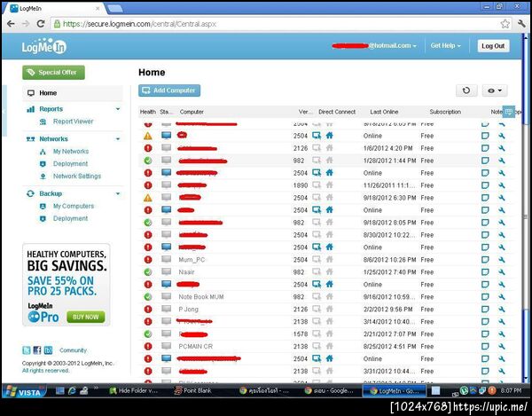
Task: Click the Naair computer name
Action: 186,272
